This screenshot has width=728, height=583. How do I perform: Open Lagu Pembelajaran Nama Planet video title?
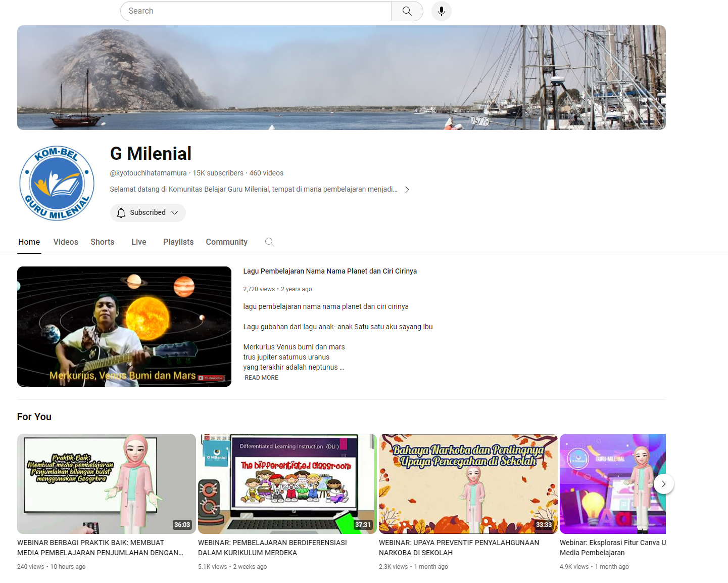pyautogui.click(x=330, y=271)
